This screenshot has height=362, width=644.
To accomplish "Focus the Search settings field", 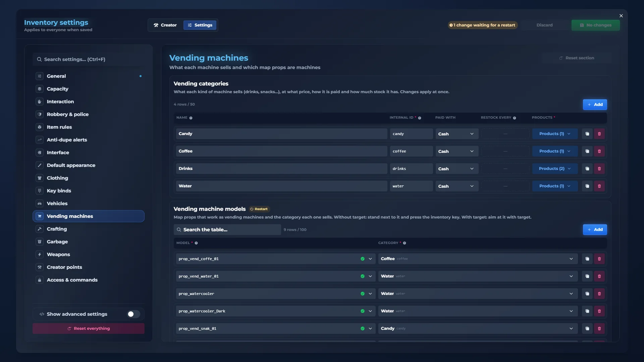I will [x=89, y=59].
